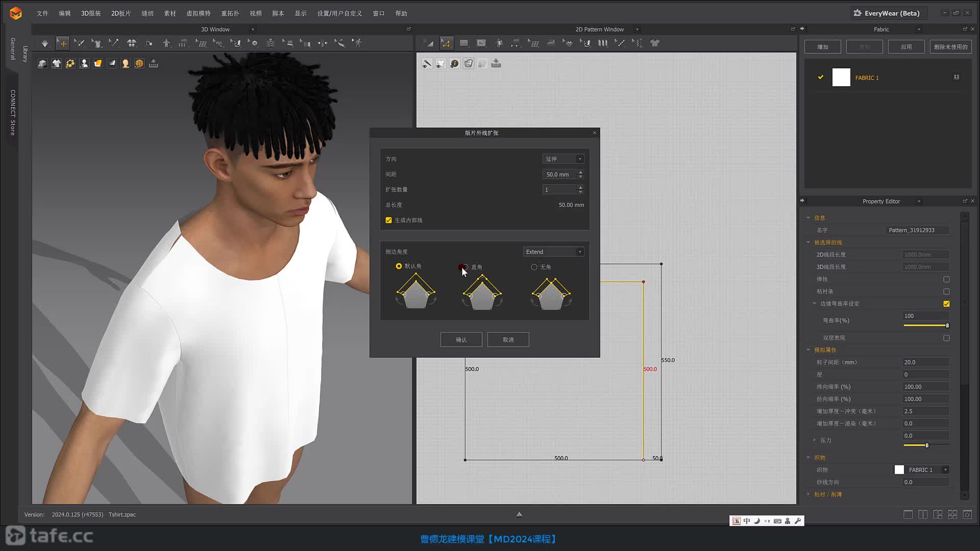980x551 pixels.
Task: Select the 直角 radio option
Action: pyautogui.click(x=465, y=267)
